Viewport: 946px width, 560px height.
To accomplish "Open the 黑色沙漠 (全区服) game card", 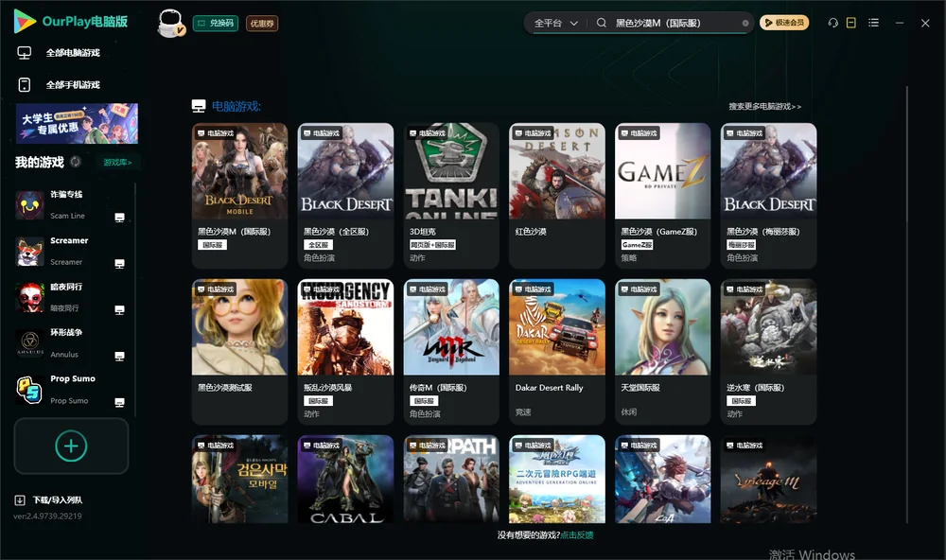I will (345, 196).
